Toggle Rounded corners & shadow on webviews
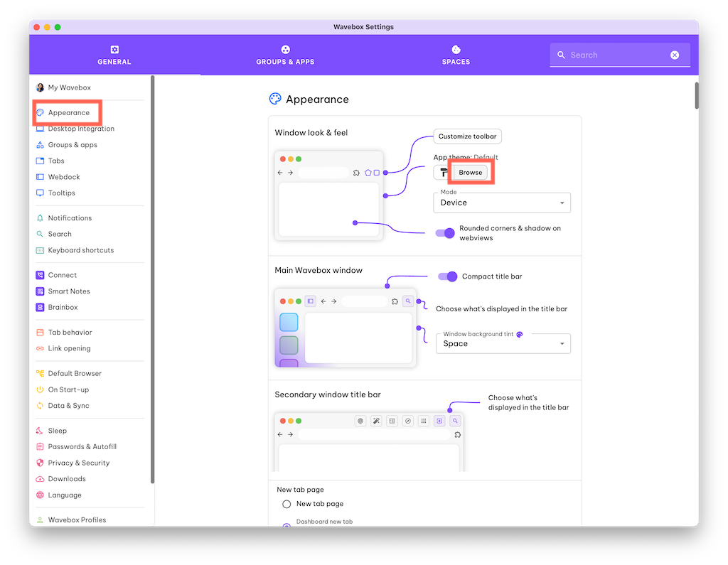This screenshot has width=728, height=565. click(445, 233)
